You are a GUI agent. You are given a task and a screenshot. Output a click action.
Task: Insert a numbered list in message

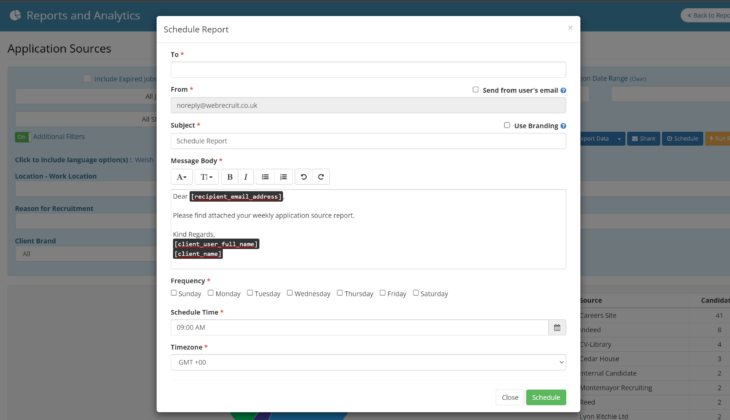point(284,177)
